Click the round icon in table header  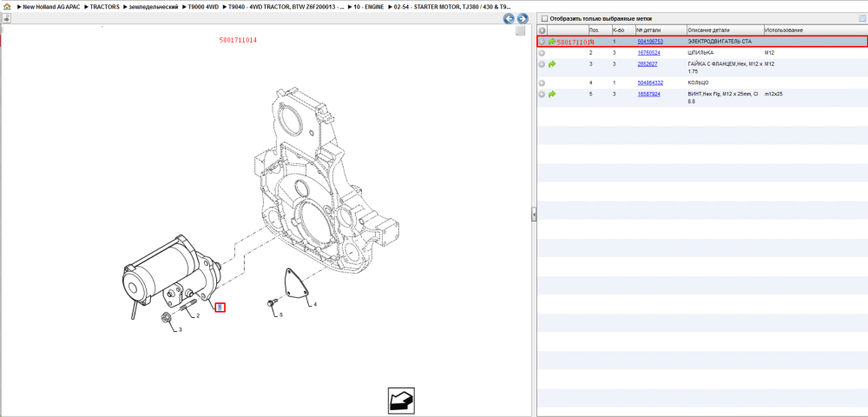542,30
